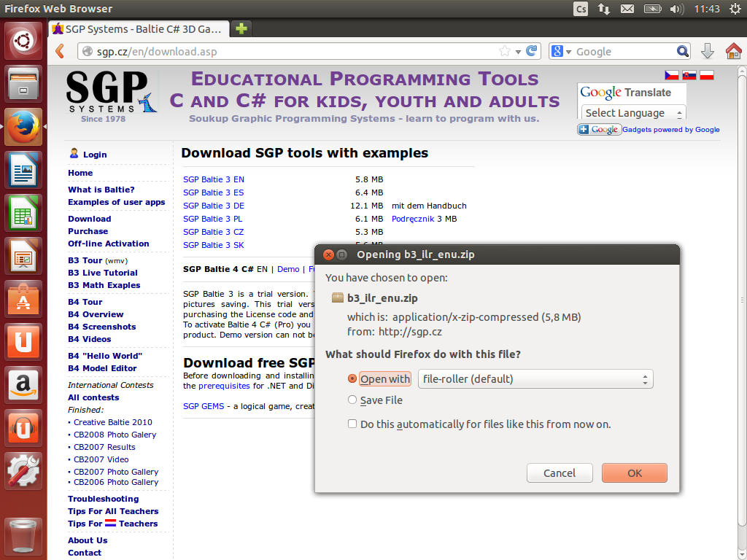
Task: Expand the file-roller application dropdown
Action: point(535,379)
